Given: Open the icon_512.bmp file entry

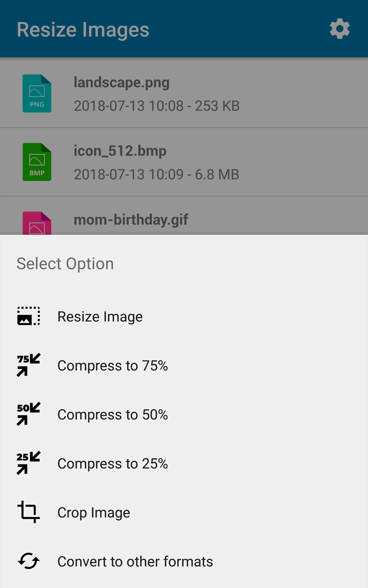Looking at the screenshot, I should coord(184,162).
